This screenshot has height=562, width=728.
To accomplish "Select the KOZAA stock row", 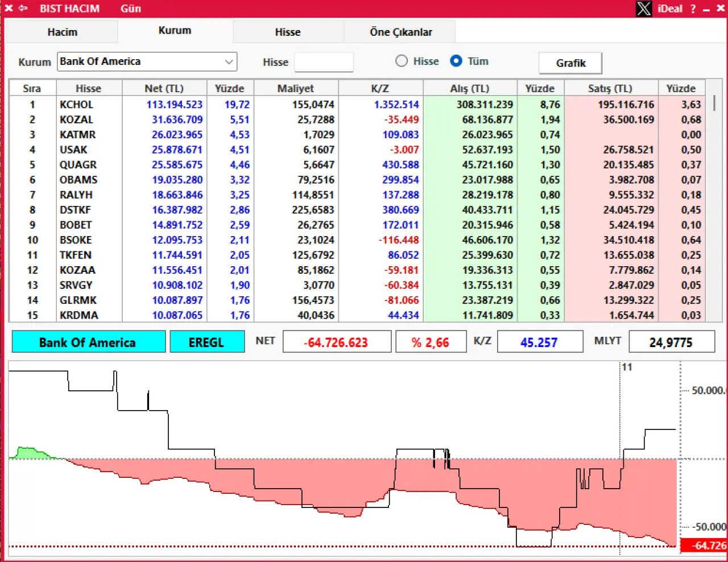I will click(x=357, y=270).
